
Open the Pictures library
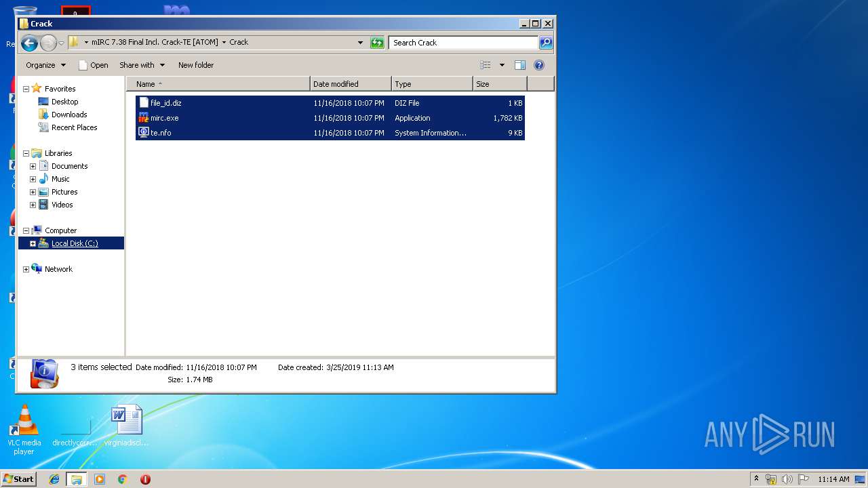coord(64,192)
